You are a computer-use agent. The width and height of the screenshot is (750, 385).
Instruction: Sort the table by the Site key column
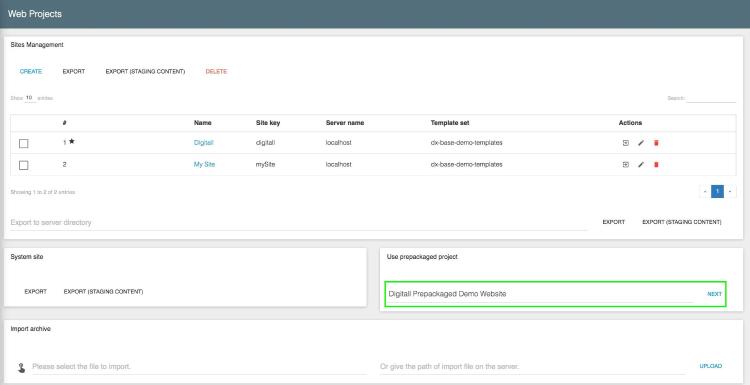(268, 123)
